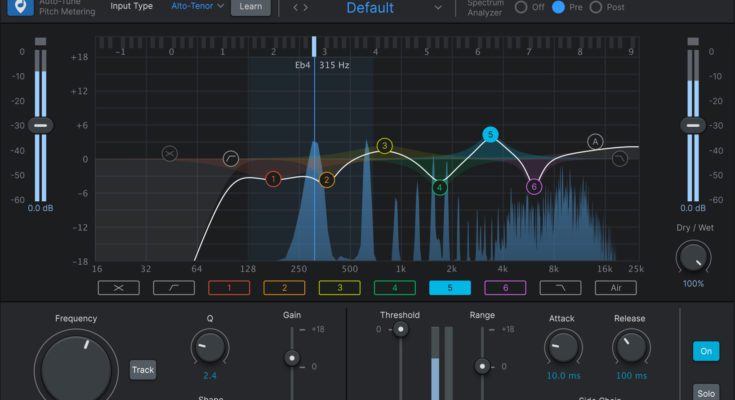Set Spectrum Analyzer to Off
Screen dimensions: 735x400
(x=521, y=7)
